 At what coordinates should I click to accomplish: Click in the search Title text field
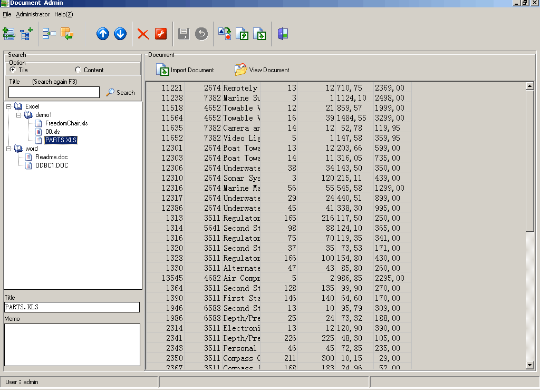(x=54, y=92)
